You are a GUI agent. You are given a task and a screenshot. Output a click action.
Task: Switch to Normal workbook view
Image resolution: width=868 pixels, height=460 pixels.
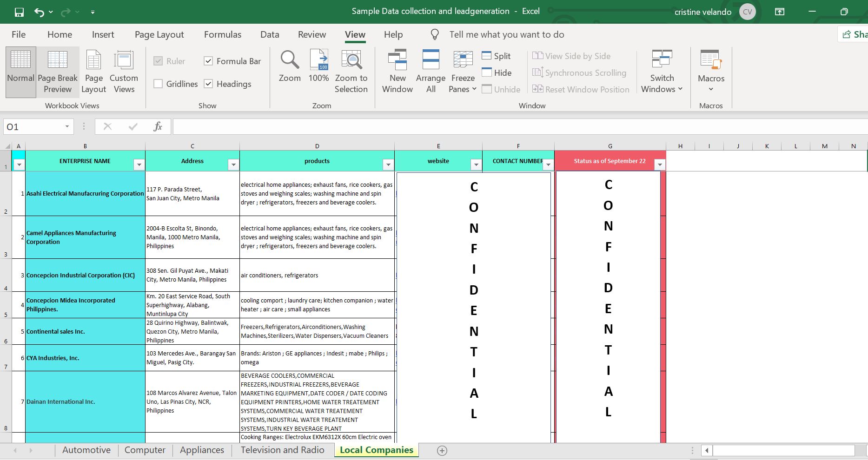point(20,72)
